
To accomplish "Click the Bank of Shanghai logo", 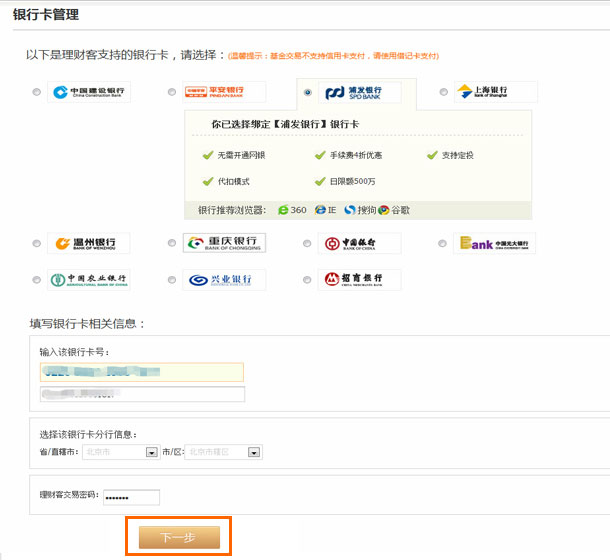I will (496, 92).
